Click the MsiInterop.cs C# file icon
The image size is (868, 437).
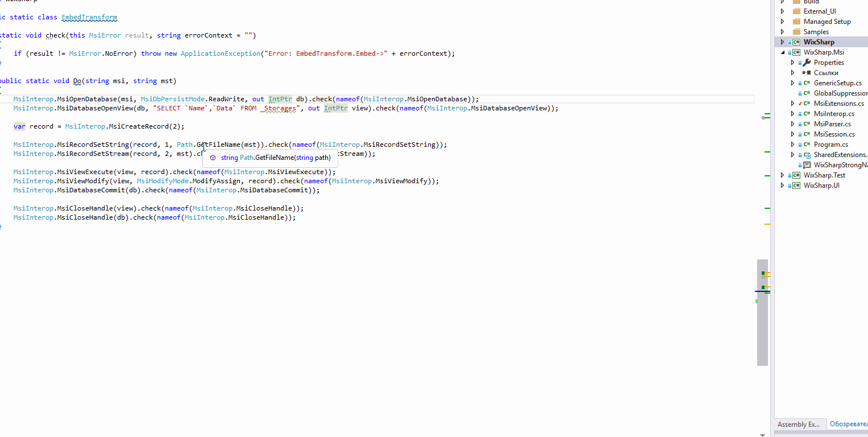click(x=807, y=114)
